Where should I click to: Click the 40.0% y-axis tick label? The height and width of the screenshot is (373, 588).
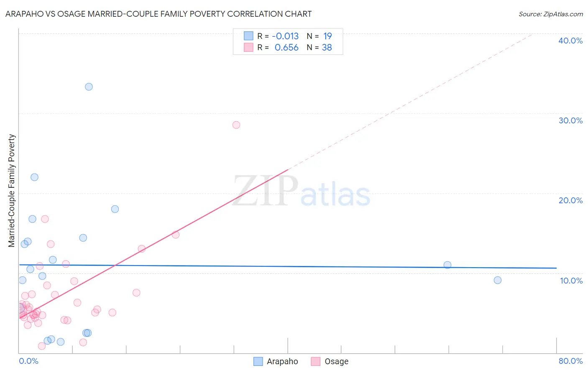click(570, 41)
